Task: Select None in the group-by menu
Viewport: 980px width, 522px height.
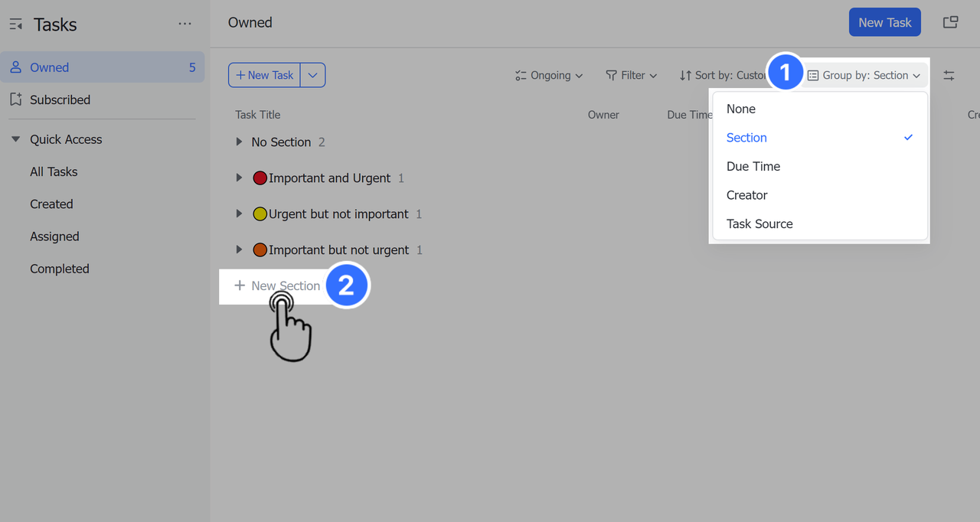Action: click(741, 109)
